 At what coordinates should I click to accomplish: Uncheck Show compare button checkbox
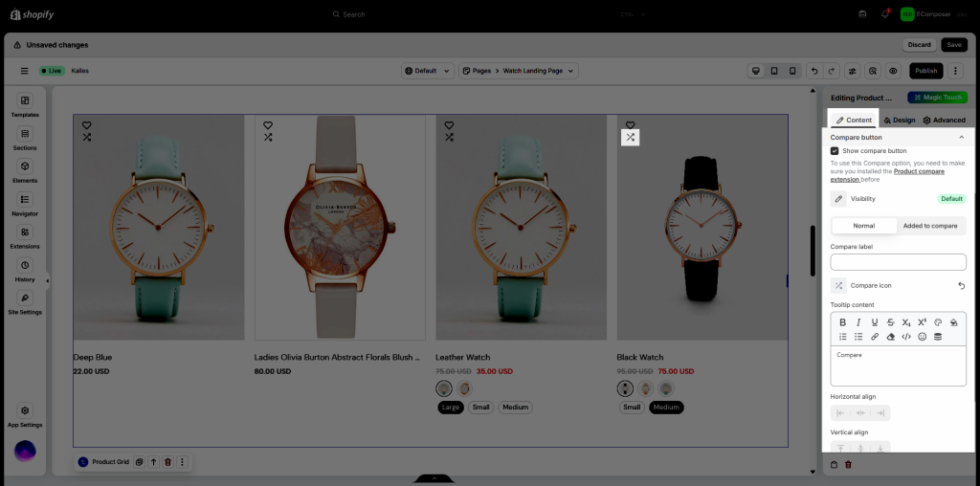tap(835, 151)
